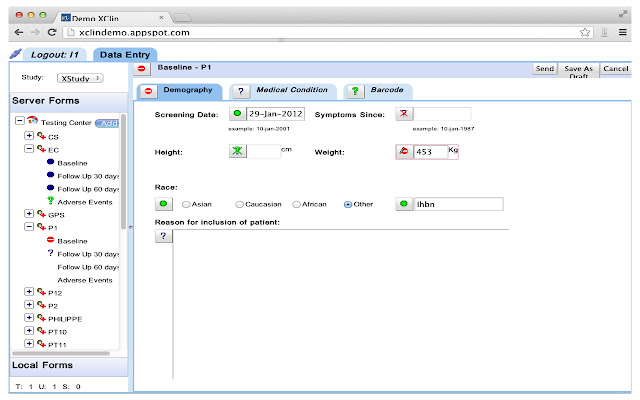The height and width of the screenshot is (400, 640).
Task: Click the vertical scrollbar of Server Forms tree
Action: (123, 171)
